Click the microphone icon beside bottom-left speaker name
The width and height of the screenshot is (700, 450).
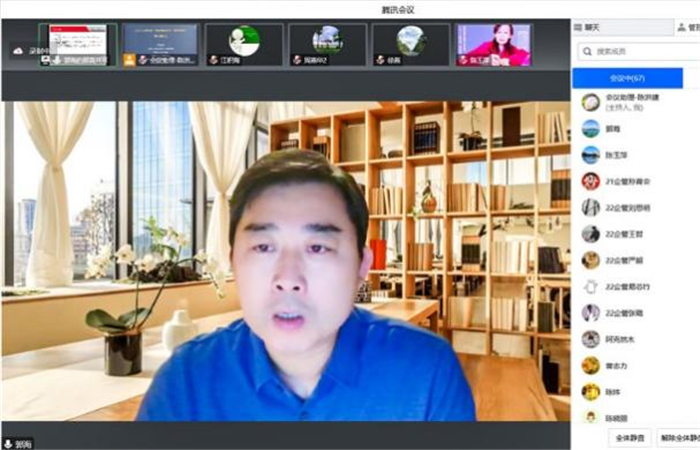pyautogui.click(x=8, y=442)
